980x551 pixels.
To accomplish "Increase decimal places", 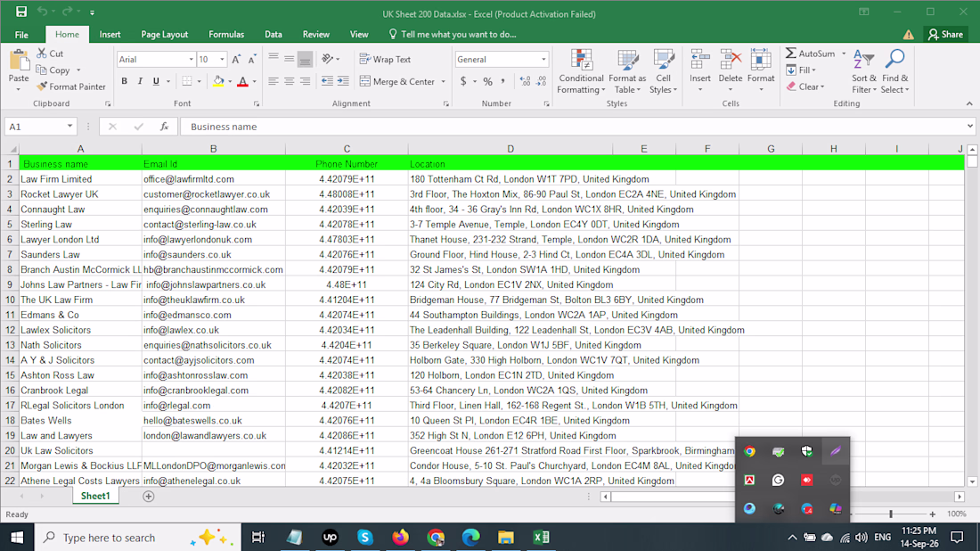I will (525, 81).
